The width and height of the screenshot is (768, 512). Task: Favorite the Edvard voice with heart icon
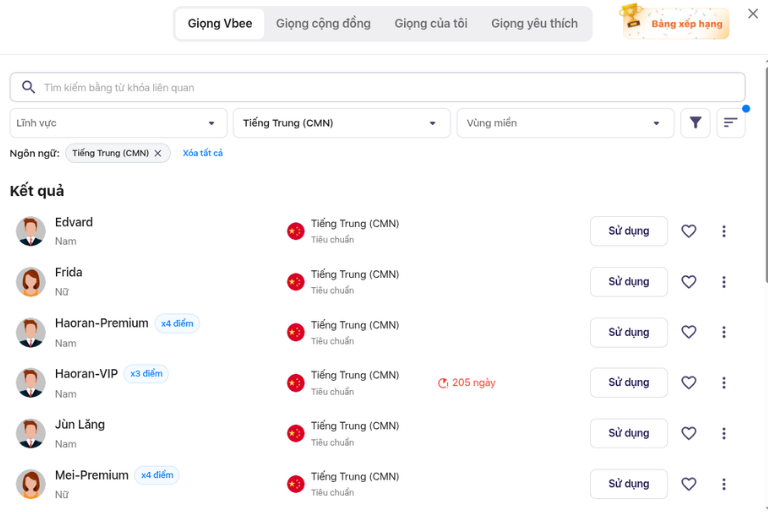[689, 231]
